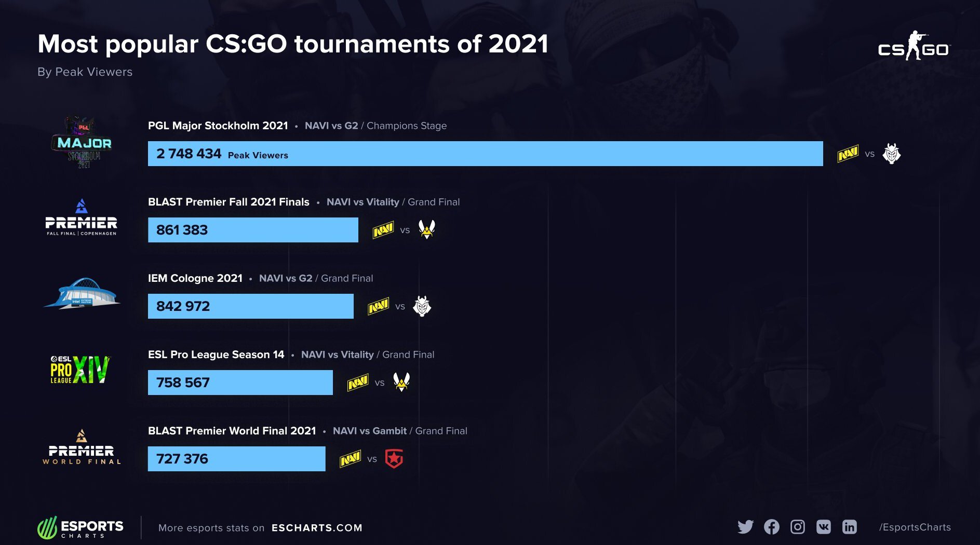Image resolution: width=980 pixels, height=545 pixels.
Task: Click the 2 748 434 Peak Viewers bar
Action: pyautogui.click(x=485, y=154)
